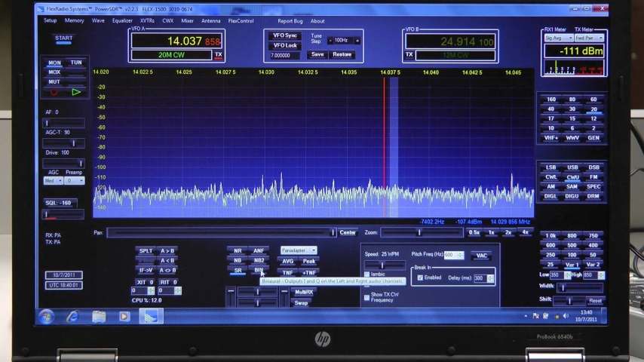Image resolution: width=644 pixels, height=362 pixels.
Task: Open the FlexControl menu
Action: [x=241, y=20]
